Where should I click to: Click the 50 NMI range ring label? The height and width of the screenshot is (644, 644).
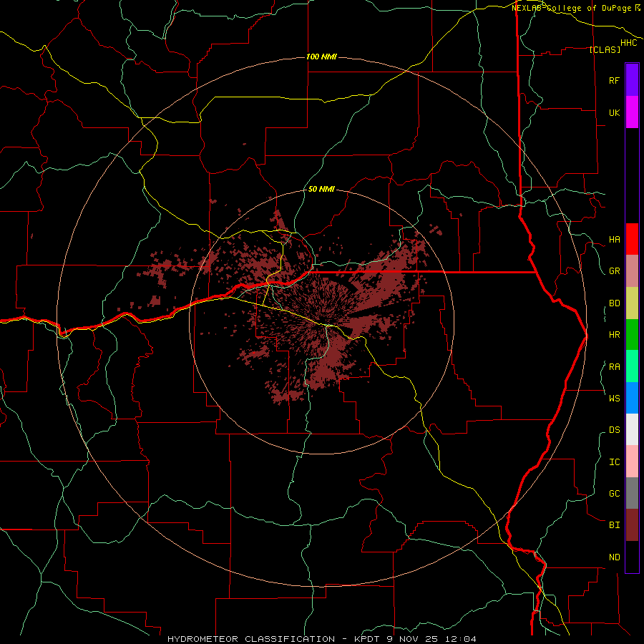321,189
